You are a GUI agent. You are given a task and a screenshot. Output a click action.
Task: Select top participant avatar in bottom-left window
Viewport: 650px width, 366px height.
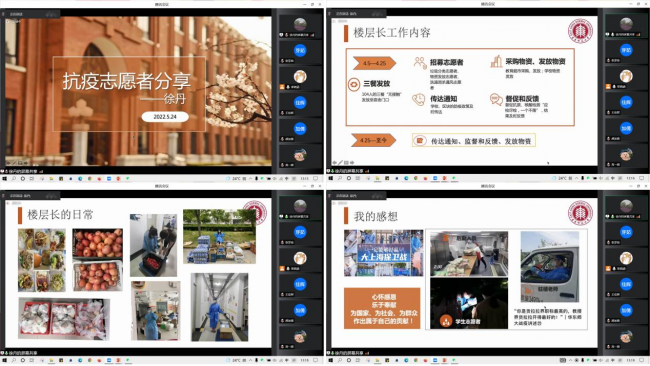pos(300,206)
